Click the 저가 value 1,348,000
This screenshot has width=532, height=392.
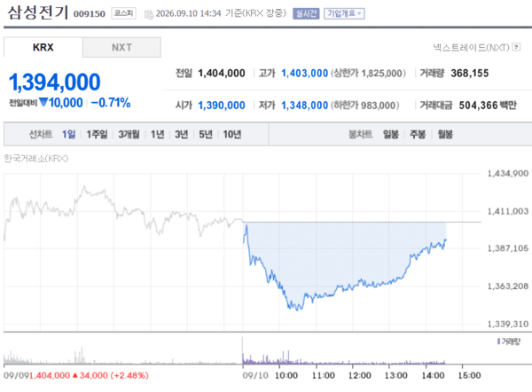(x=305, y=106)
